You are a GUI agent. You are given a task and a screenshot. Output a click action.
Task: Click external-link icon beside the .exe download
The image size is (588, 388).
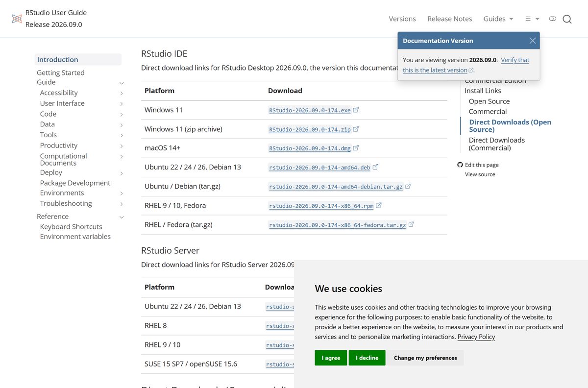pyautogui.click(x=356, y=110)
